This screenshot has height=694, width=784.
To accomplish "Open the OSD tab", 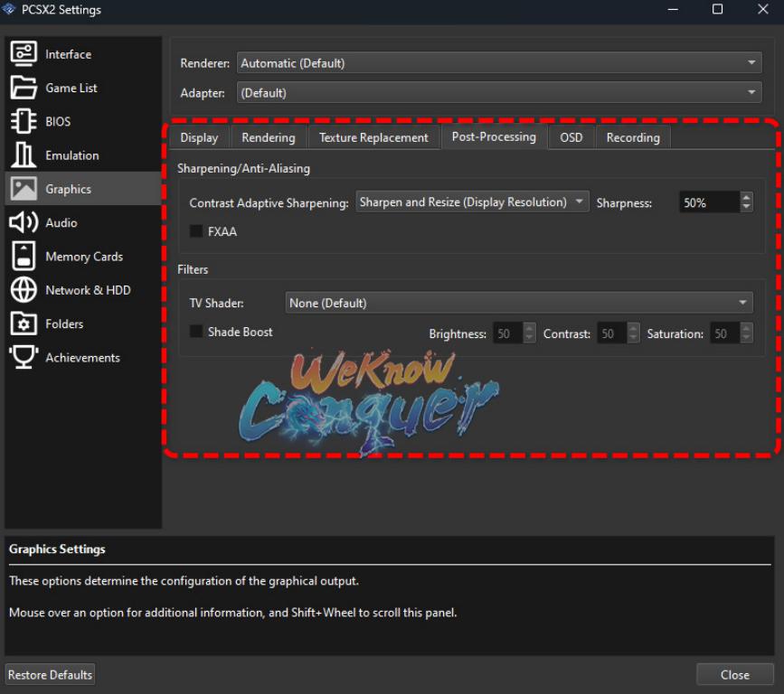I will coord(571,137).
